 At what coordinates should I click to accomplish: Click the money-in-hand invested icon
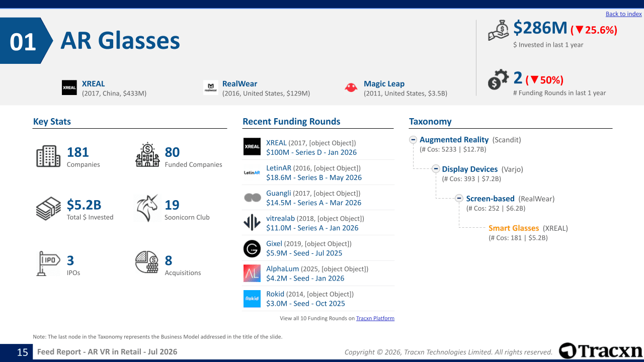[x=499, y=31]
